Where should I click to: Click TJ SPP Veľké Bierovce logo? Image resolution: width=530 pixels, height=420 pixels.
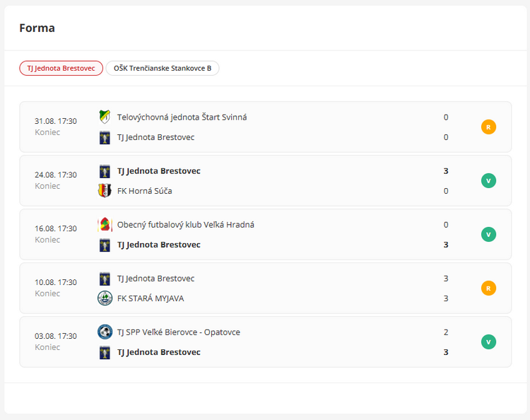[x=105, y=332]
